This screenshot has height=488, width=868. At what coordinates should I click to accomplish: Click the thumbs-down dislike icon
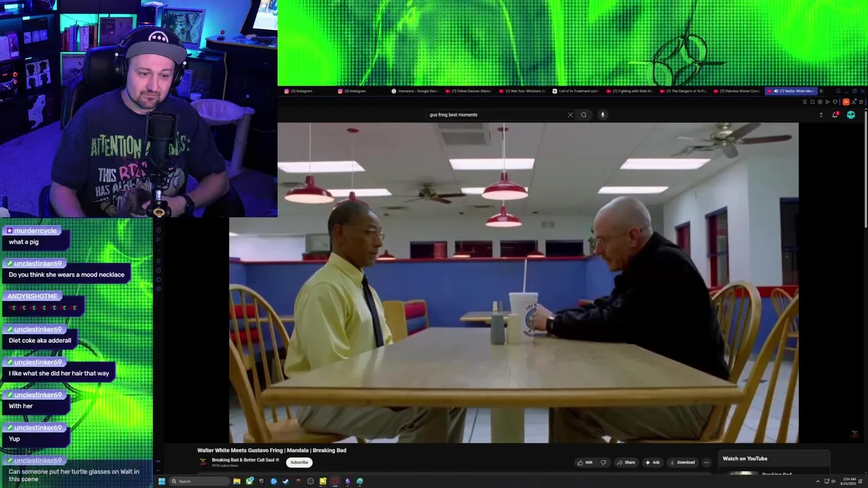pyautogui.click(x=604, y=462)
